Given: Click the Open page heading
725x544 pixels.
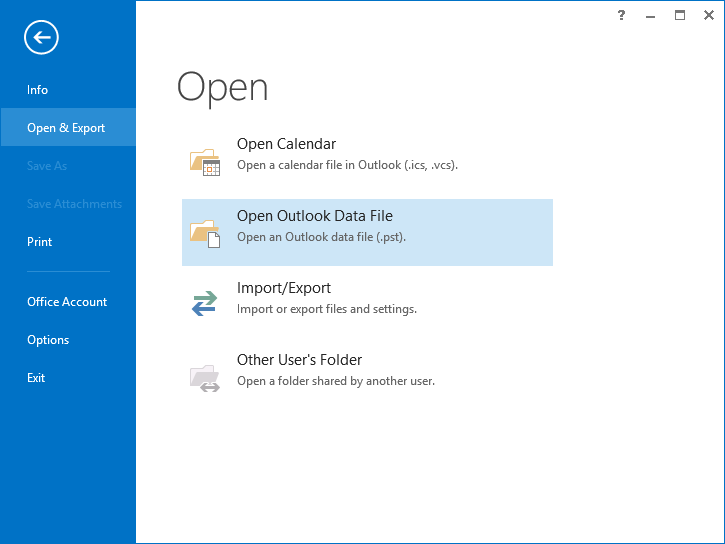Looking at the screenshot, I should click(222, 88).
